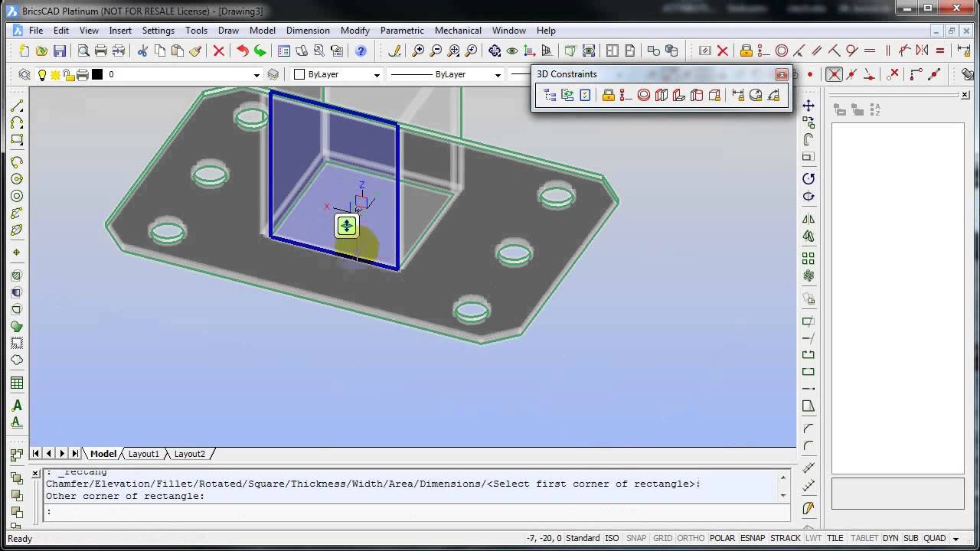
Task: Click the Fix 3D constraint padlock icon
Action: [609, 95]
